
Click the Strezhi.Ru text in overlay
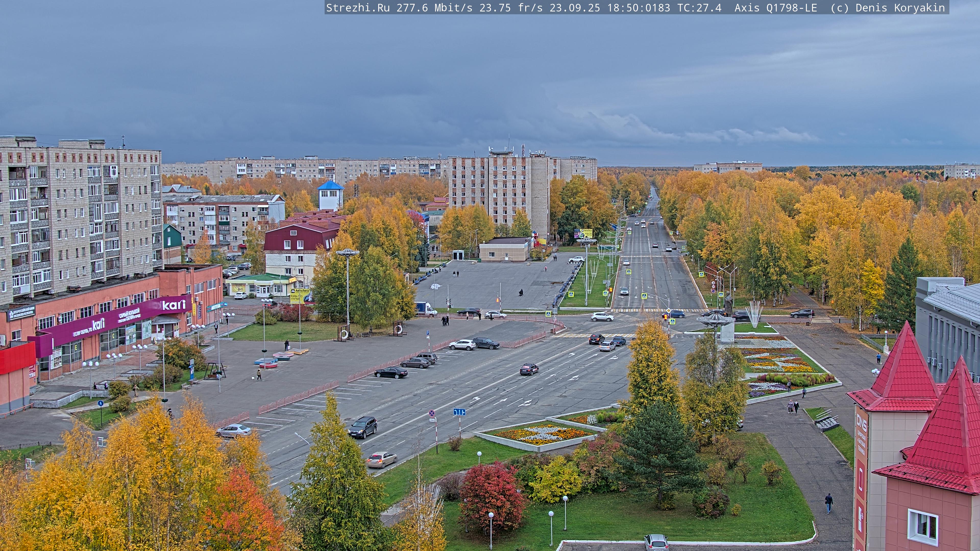358,8
